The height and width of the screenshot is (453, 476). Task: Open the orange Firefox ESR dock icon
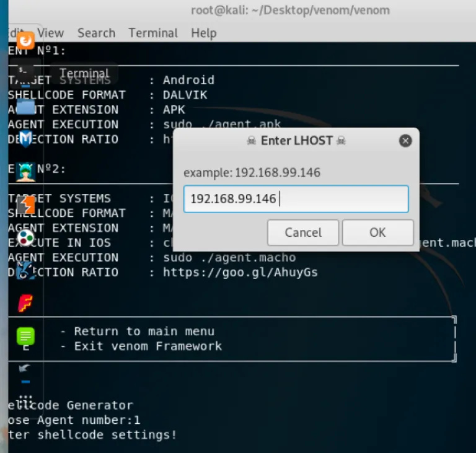(x=25, y=41)
